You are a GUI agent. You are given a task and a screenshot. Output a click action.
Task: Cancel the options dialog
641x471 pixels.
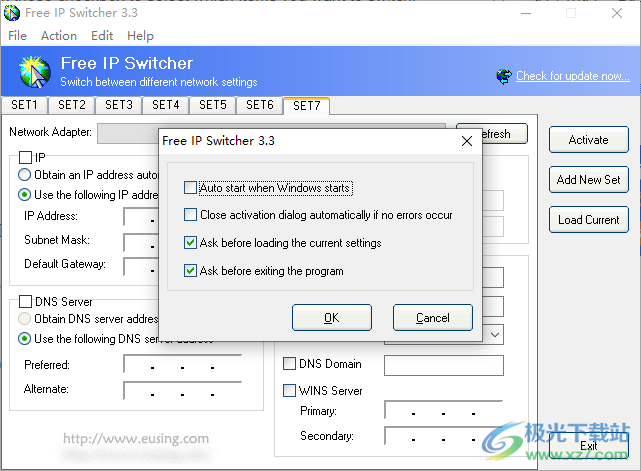433,317
